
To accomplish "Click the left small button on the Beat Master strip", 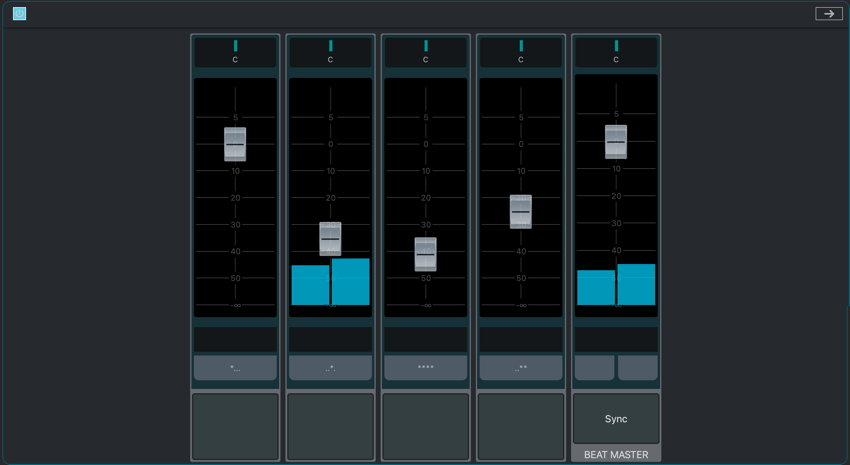I will pyautogui.click(x=594, y=368).
